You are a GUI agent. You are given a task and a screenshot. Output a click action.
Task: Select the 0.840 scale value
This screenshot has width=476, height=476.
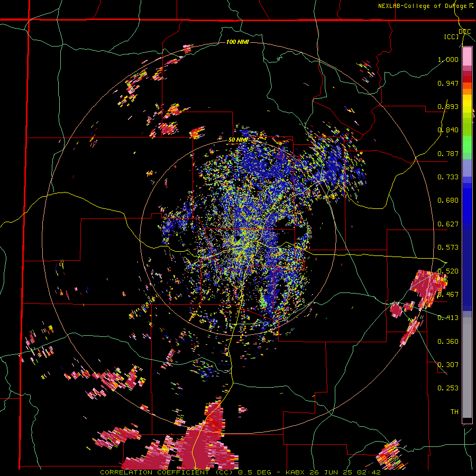(448, 130)
